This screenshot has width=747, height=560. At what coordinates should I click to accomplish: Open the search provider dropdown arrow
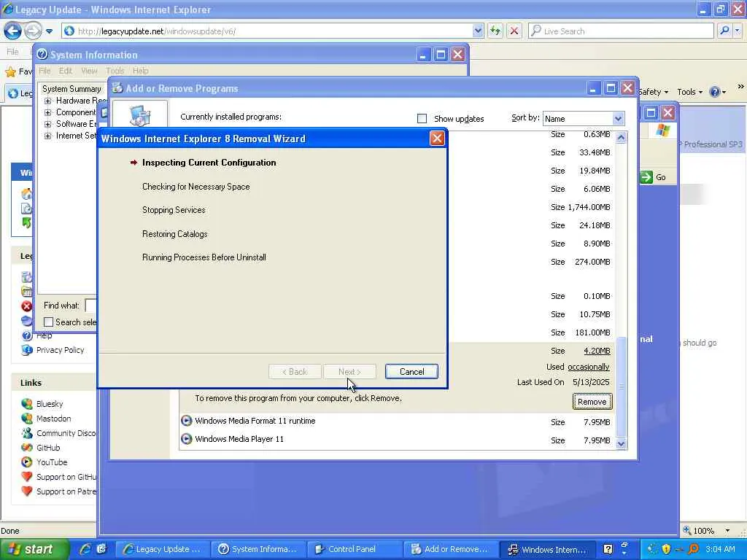click(x=737, y=31)
